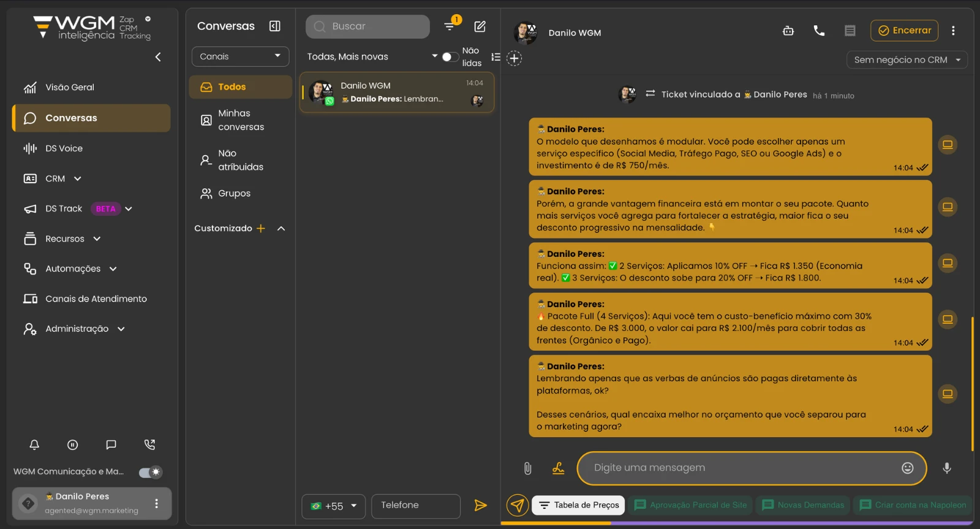Click the paperclip attachment icon
The width and height of the screenshot is (980, 529).
pos(527,468)
